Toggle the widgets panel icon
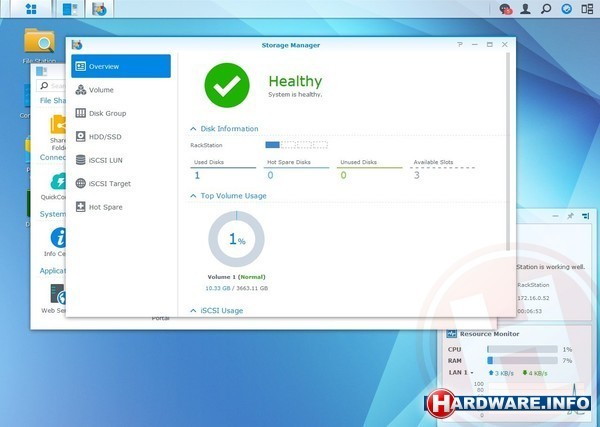Screen dimensions: 600x427 click(x=587, y=9)
